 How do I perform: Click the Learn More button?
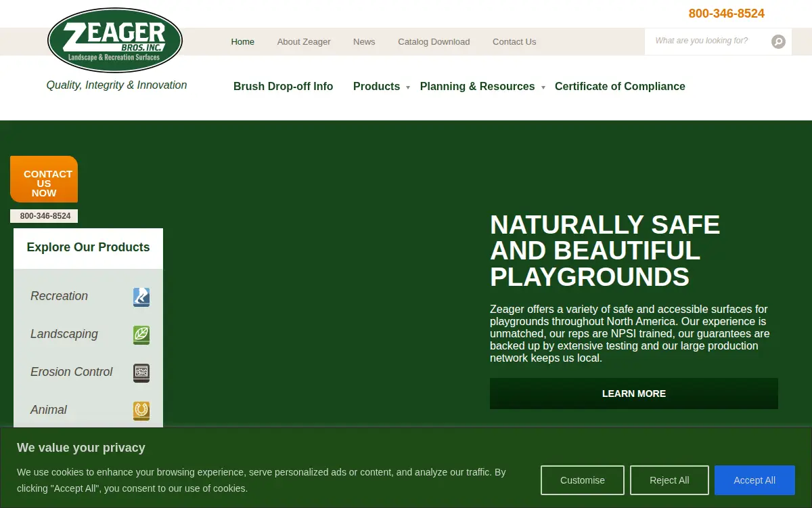(x=634, y=394)
